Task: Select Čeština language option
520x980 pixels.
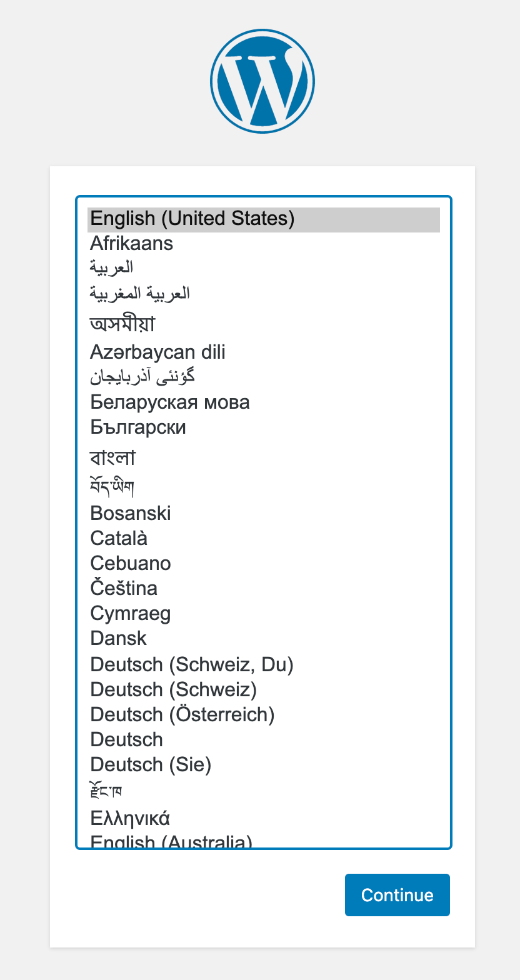Action: 124,589
